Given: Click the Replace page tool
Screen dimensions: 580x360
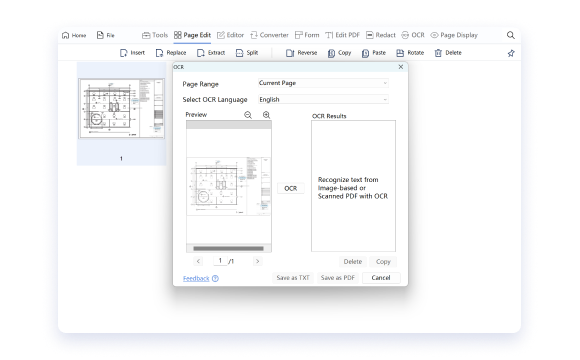Looking at the screenshot, I should click(171, 53).
